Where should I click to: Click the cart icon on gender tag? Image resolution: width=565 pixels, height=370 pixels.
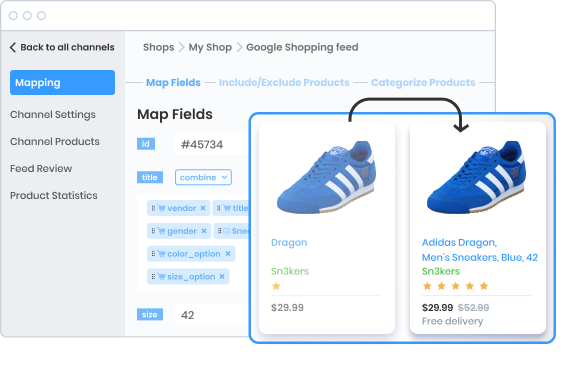pyautogui.click(x=161, y=231)
